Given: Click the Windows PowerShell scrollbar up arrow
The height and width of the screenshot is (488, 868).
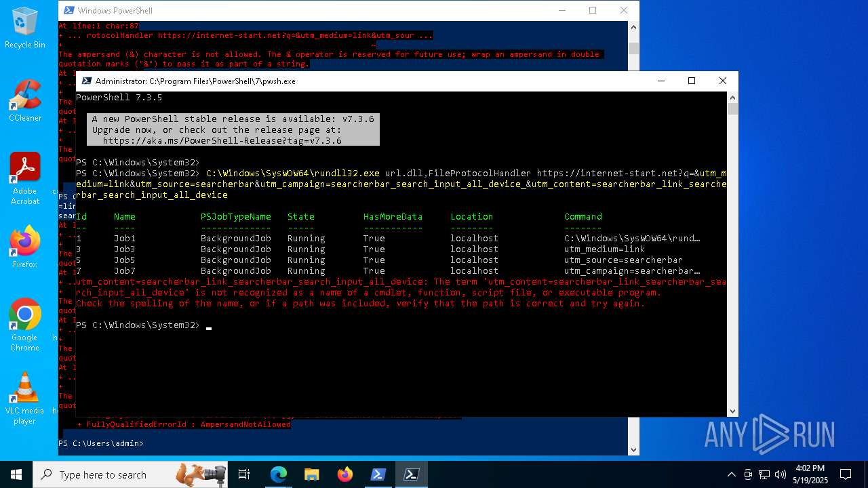Looking at the screenshot, I should [633, 27].
